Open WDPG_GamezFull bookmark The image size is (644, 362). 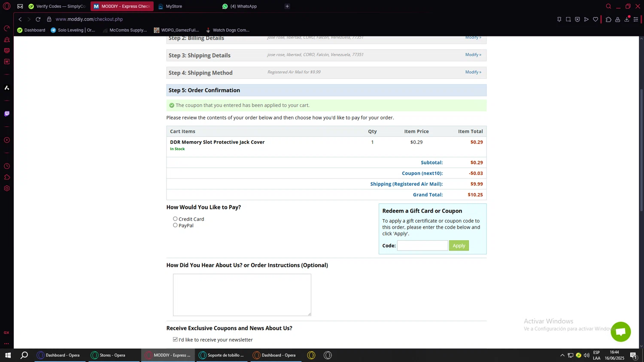click(176, 30)
